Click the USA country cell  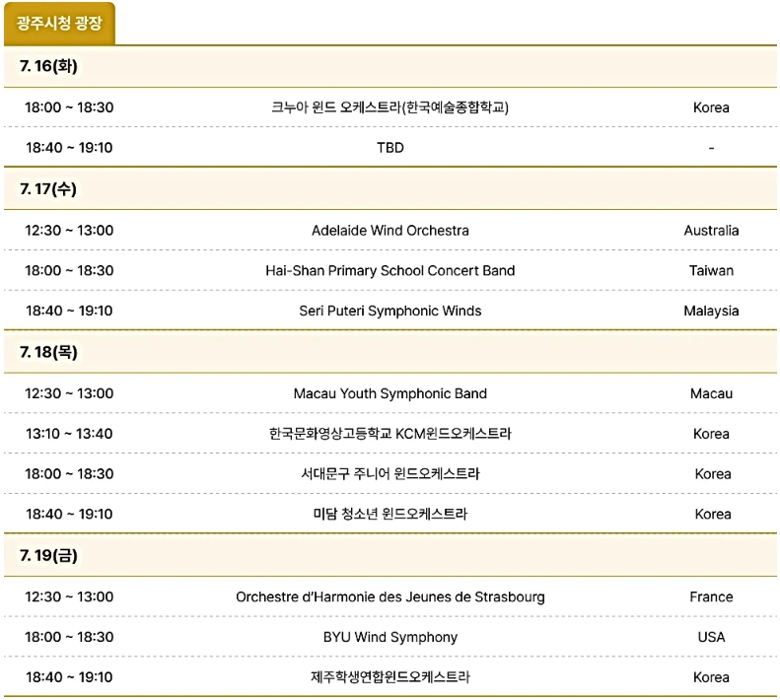tap(711, 637)
